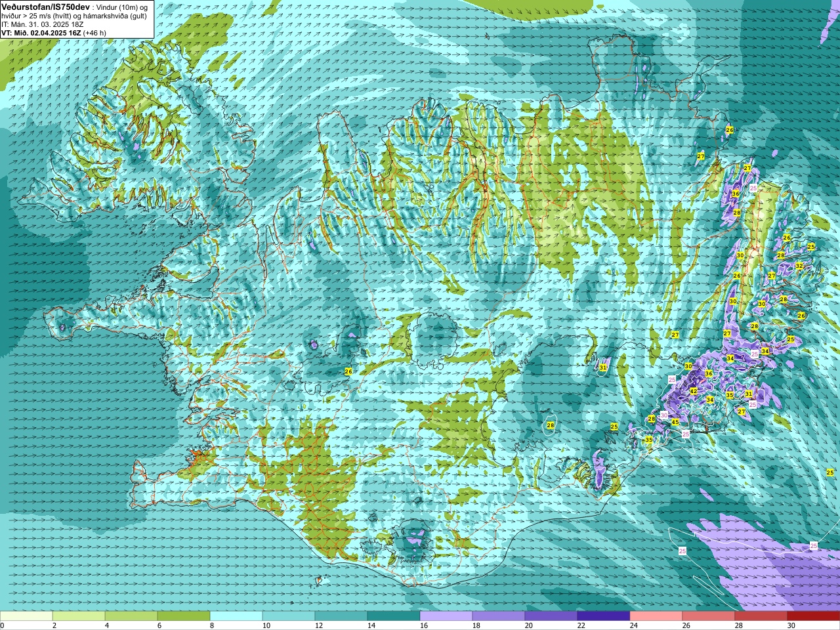Viewport: 840px width, 630px height.
Task: Pick the 10–12 turquoise legend swatch
Action: click(289, 616)
